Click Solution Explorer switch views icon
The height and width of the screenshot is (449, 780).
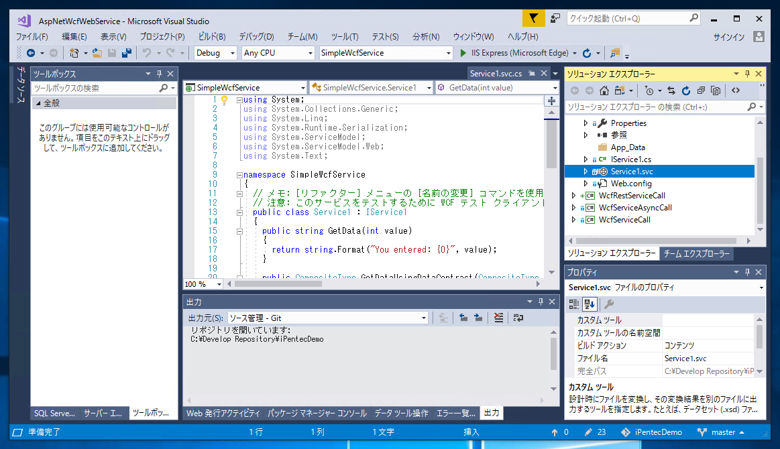point(619,90)
